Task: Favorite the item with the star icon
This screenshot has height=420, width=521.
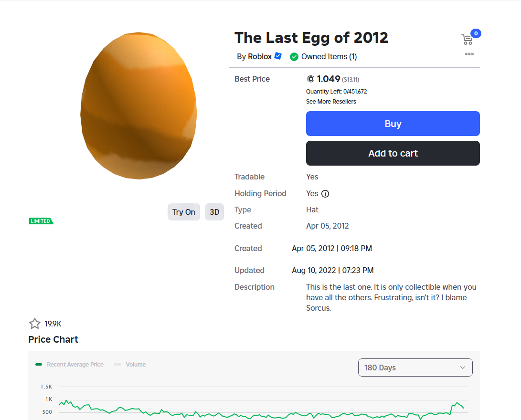Action: point(35,324)
